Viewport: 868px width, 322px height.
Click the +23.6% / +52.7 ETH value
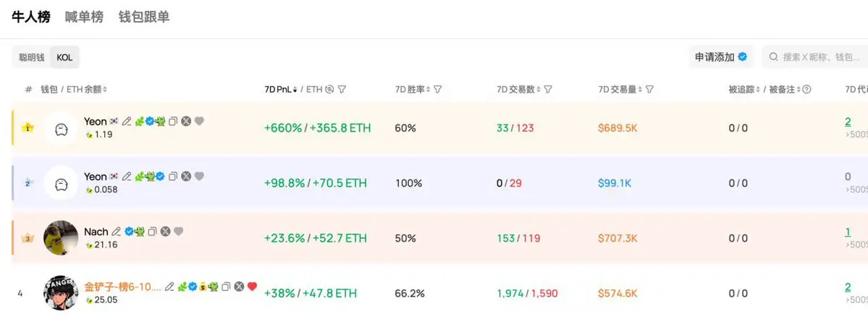315,238
